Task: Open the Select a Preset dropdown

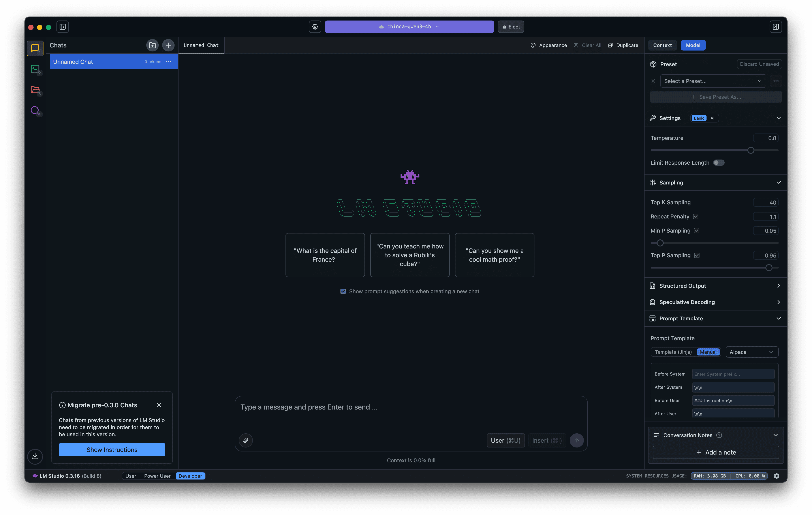Action: click(713, 81)
